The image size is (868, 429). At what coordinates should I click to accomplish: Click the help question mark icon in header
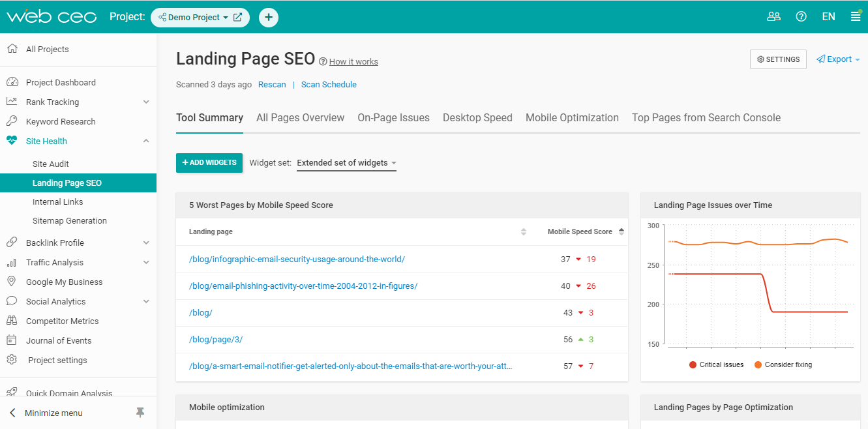click(801, 17)
